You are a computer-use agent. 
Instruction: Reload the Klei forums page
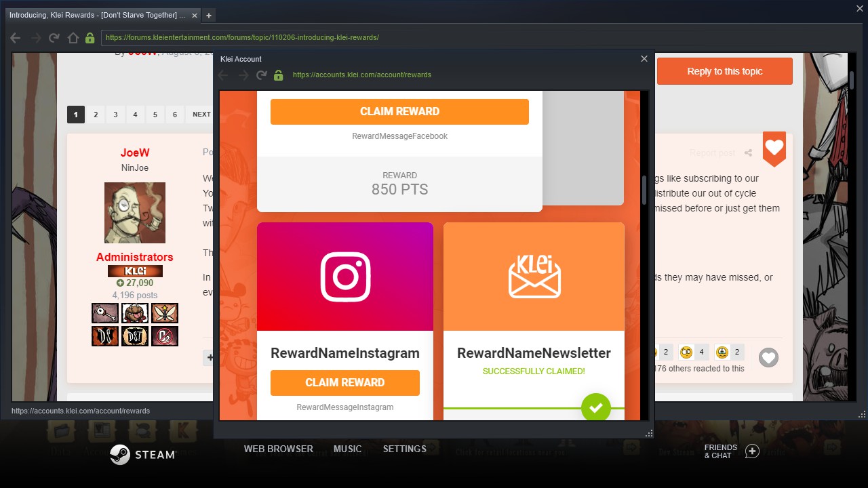pyautogui.click(x=54, y=38)
